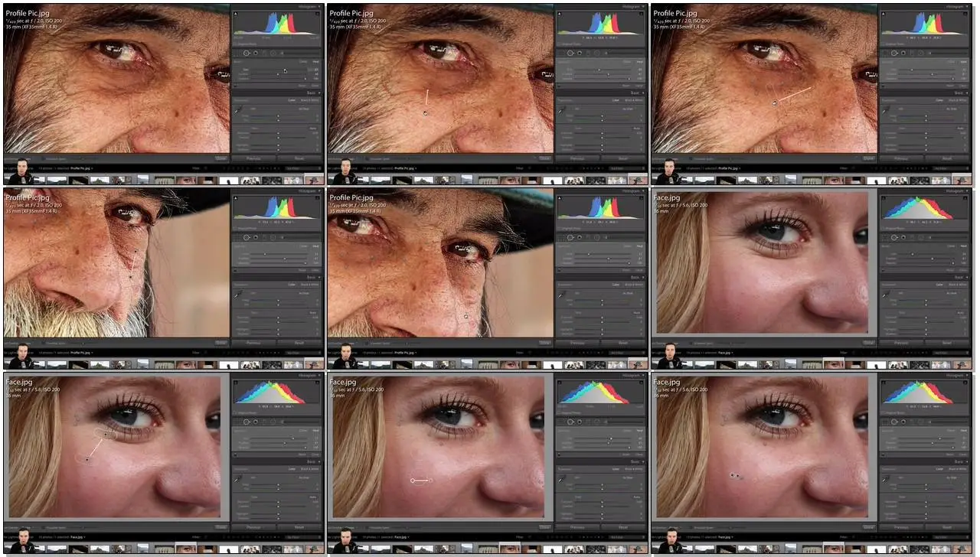Pick White Balance eyedropper in cursor-on-Size-slider frame
The height and width of the screenshot is (557, 980).
(x=238, y=110)
